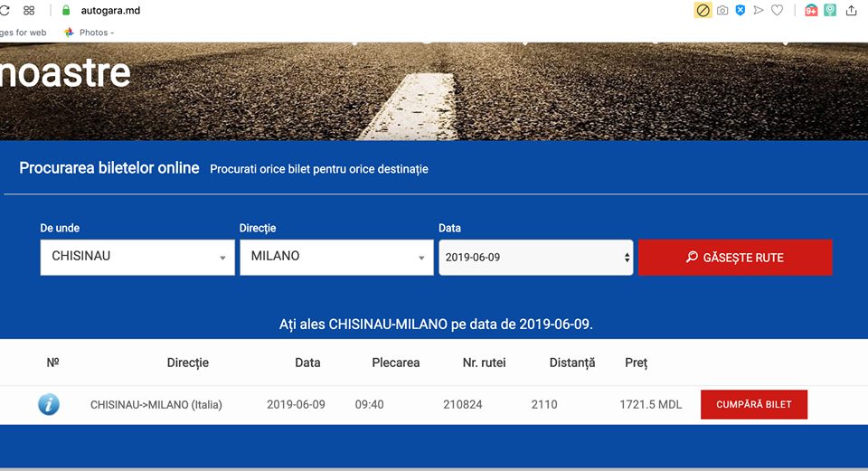Click distance value 2110
This screenshot has width=868, height=471.
[x=544, y=405]
